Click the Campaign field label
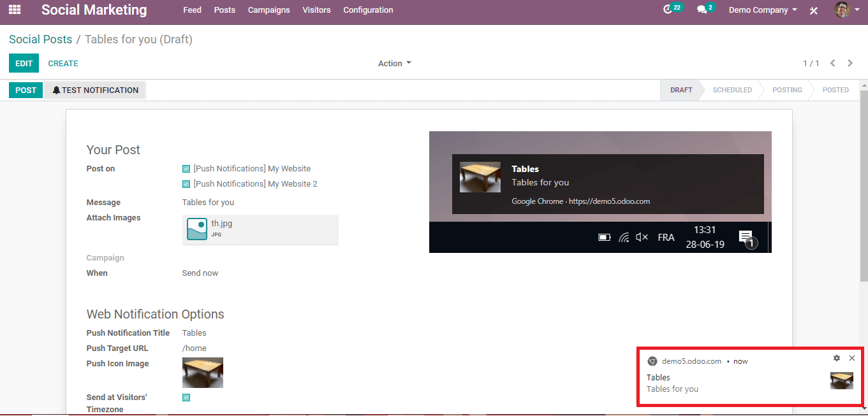868x416 pixels. 105,258
